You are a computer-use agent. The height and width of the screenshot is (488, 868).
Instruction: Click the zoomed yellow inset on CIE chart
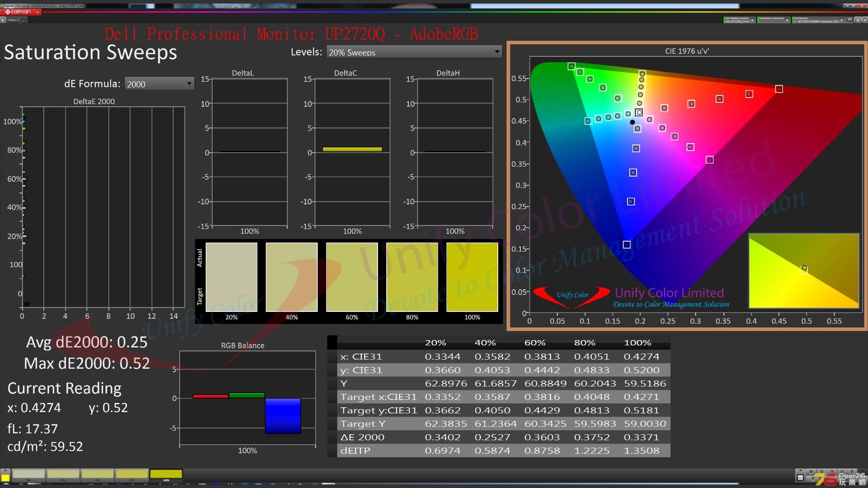click(804, 271)
